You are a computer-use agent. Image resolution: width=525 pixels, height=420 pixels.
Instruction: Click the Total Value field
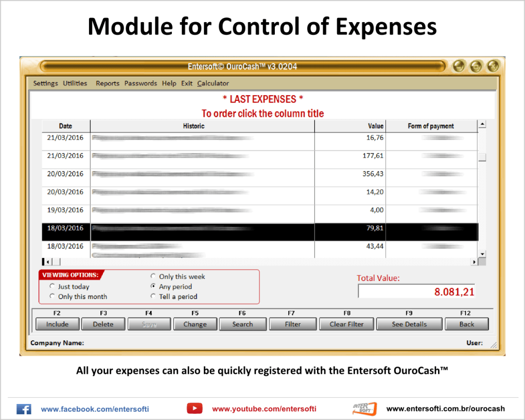pyautogui.click(x=416, y=292)
